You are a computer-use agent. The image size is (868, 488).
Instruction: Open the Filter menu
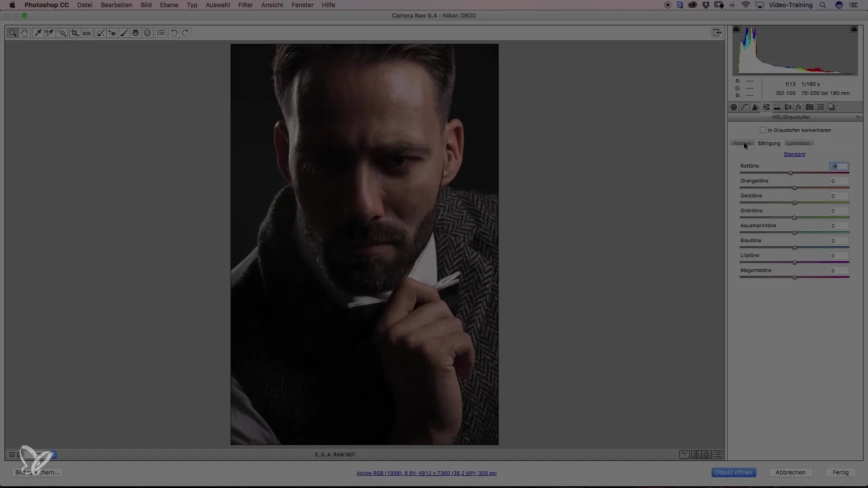[245, 5]
